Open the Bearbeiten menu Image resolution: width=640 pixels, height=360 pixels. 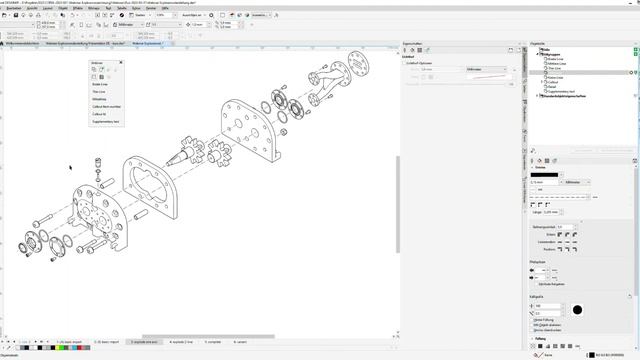(14, 8)
